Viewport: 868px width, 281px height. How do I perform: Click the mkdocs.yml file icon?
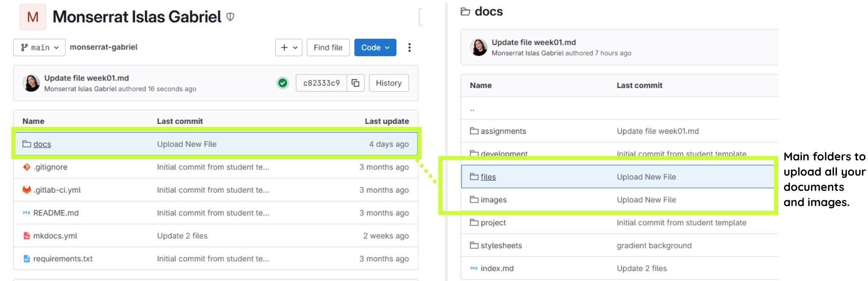pyautogui.click(x=27, y=236)
